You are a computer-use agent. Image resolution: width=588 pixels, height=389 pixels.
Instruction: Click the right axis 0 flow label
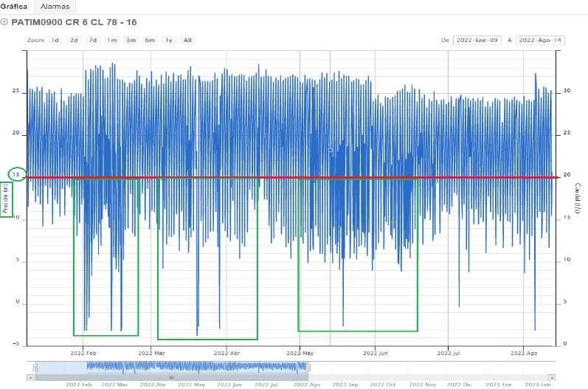[x=565, y=344]
